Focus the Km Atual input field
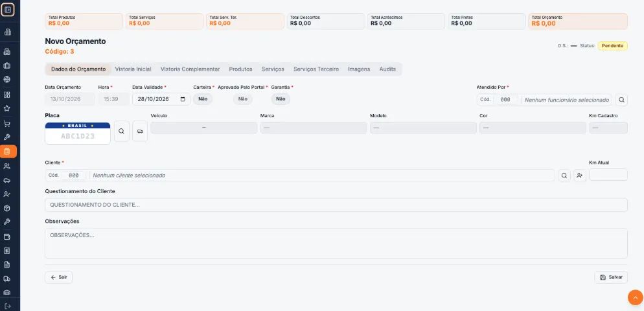 608,174
